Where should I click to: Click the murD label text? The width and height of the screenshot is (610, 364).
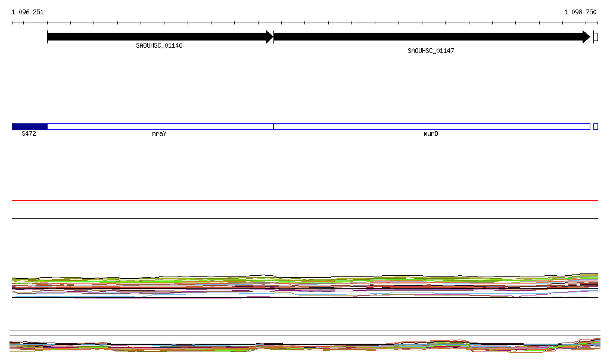coord(431,134)
